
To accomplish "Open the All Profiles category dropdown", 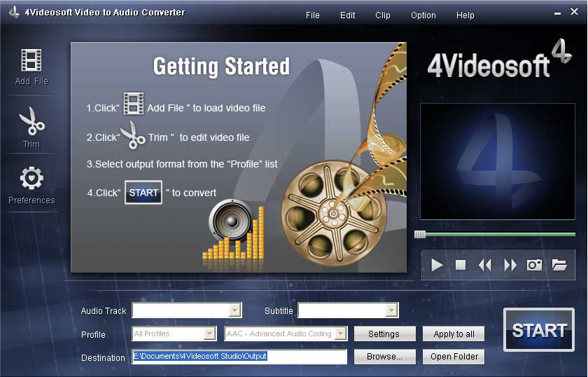I will tap(209, 334).
